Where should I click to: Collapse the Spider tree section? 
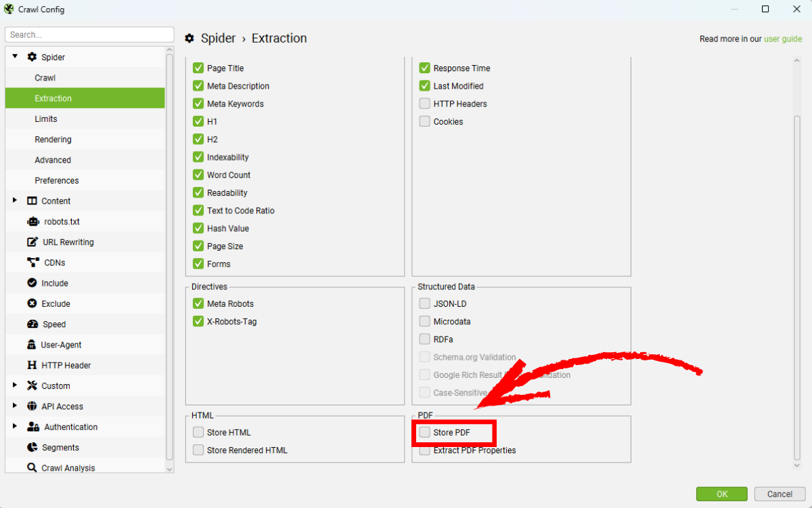pyautogui.click(x=16, y=57)
